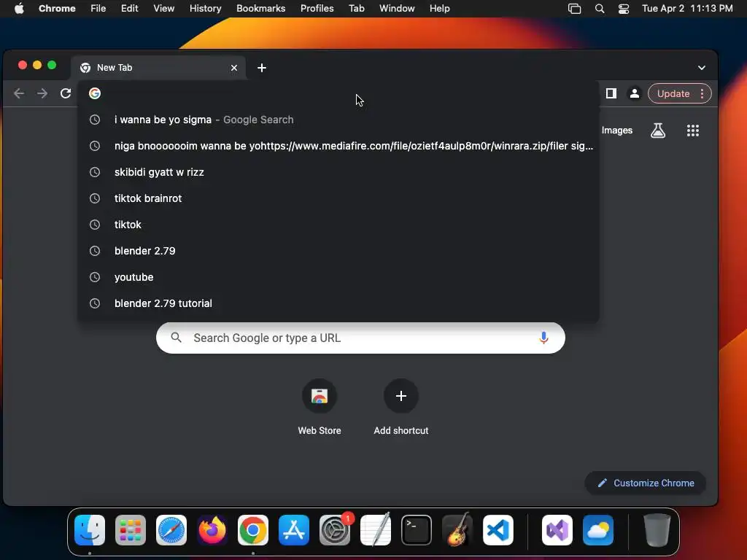This screenshot has height=560, width=747.
Task: Open Search Labs flask icon
Action: [658, 130]
